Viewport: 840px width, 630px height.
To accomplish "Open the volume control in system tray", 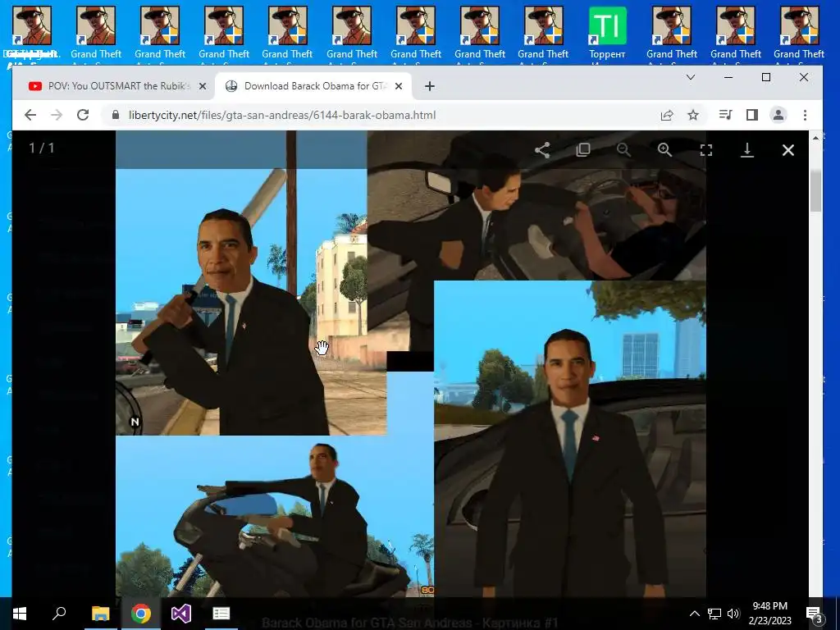I will pyautogui.click(x=733, y=614).
